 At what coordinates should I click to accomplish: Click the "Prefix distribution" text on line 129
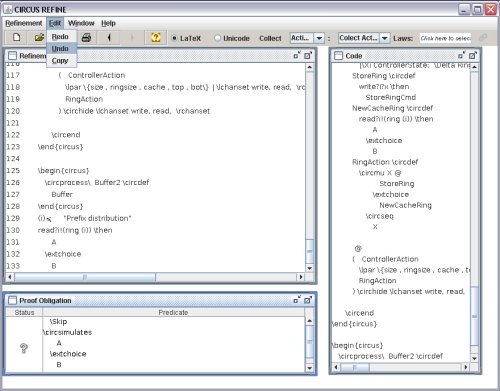(98, 218)
